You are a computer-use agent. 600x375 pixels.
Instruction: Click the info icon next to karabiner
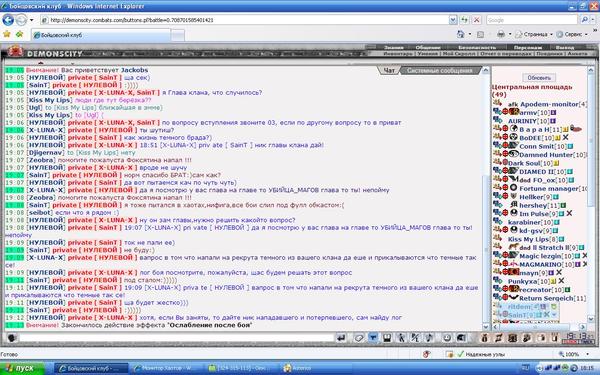[x=556, y=222]
